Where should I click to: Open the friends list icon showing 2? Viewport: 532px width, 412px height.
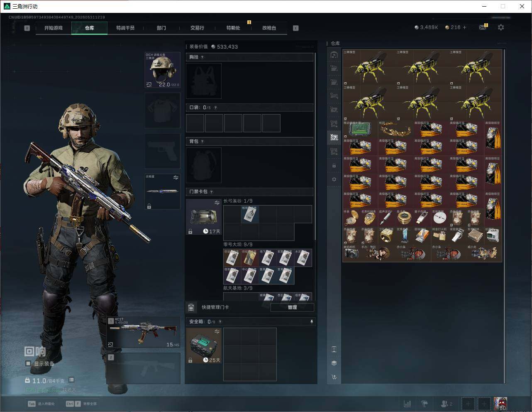(x=447, y=404)
